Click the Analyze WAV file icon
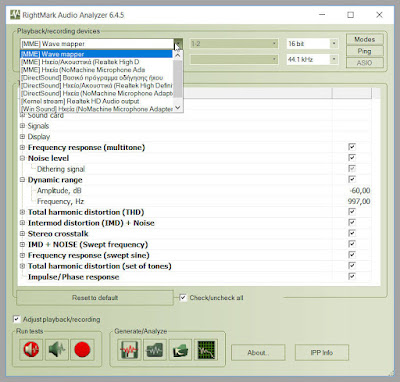This screenshot has height=382, width=400. tap(155, 350)
